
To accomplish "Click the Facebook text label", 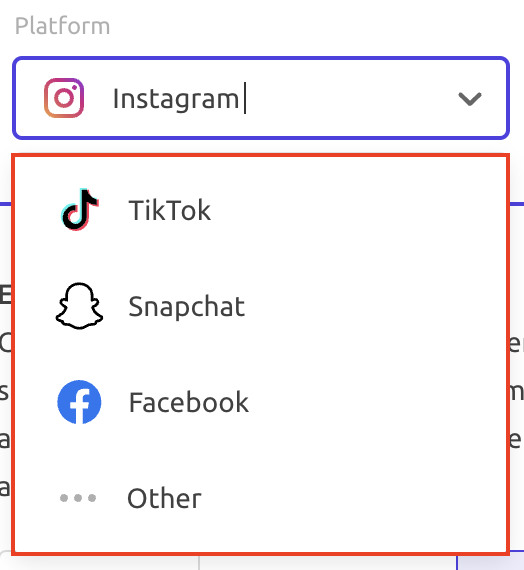I will pyautogui.click(x=189, y=402).
